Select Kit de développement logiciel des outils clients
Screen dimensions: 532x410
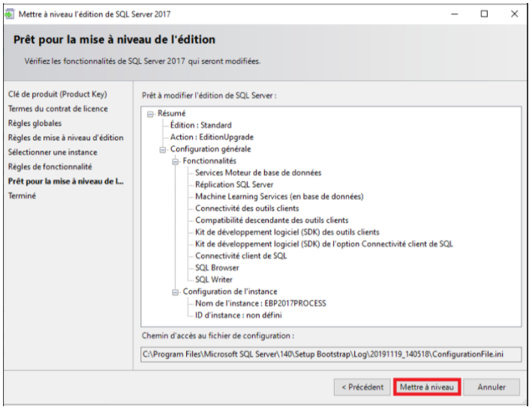pyautogui.click(x=287, y=232)
